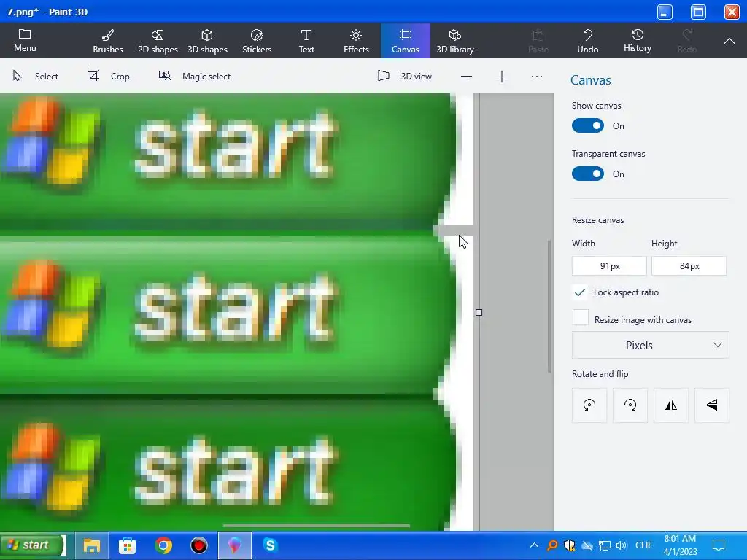Open the volume control in tray

(x=622, y=545)
